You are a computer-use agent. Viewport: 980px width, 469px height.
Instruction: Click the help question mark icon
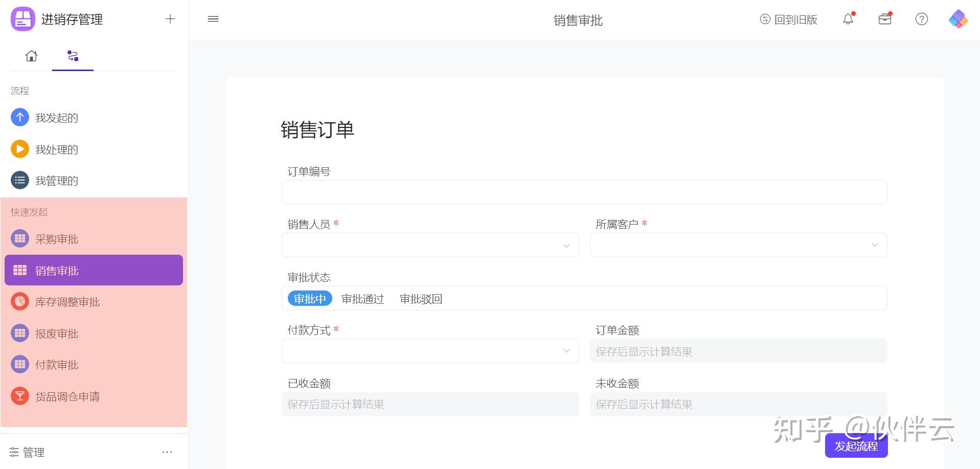click(921, 19)
